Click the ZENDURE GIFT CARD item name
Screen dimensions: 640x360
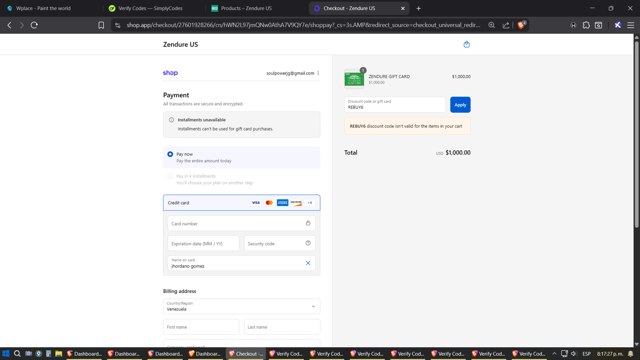coord(389,76)
